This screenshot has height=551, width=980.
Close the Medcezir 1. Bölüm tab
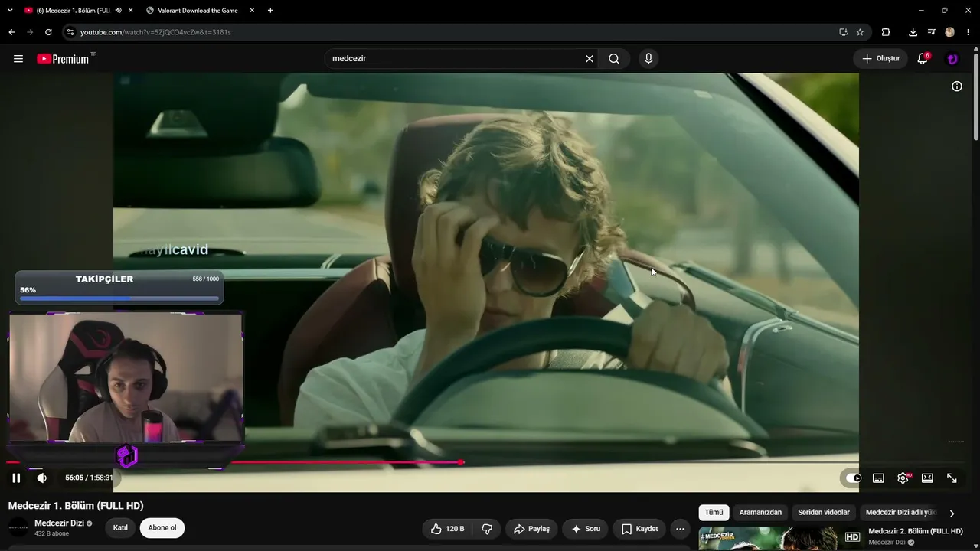click(131, 11)
